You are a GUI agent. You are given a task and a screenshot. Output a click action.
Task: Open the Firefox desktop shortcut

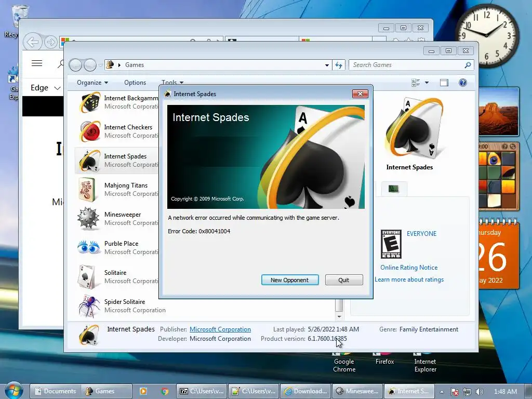tap(384, 360)
